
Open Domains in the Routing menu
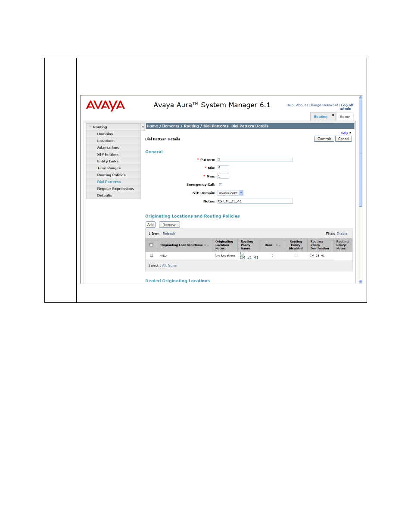click(x=105, y=134)
